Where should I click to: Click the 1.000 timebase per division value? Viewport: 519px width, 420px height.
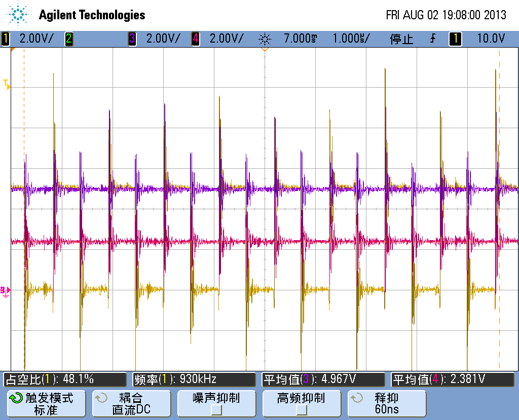click(x=351, y=39)
